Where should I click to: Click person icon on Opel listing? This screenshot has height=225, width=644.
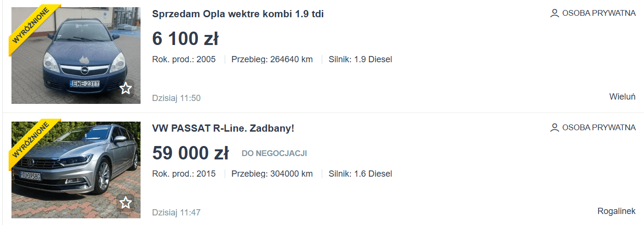(555, 13)
